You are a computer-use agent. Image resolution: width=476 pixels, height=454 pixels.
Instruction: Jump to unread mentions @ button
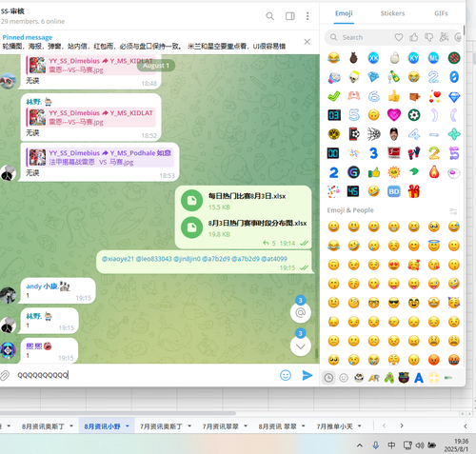tap(300, 312)
